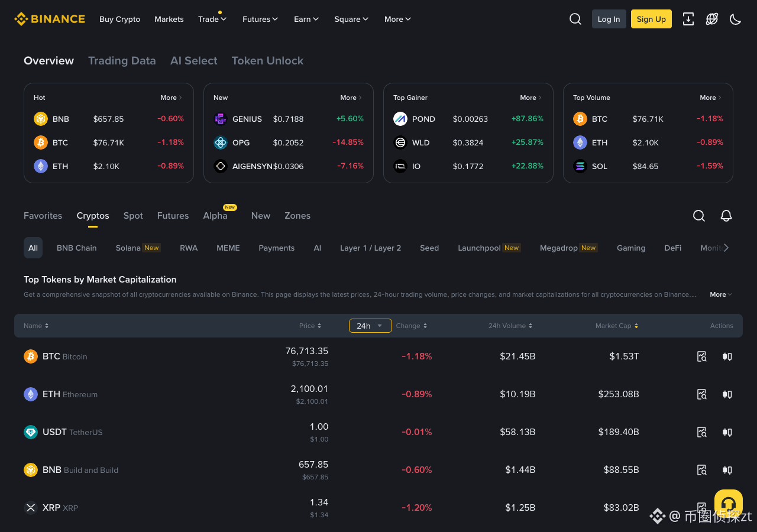Filter by Layer 1 / Layer 2
Screen dimensions: 757x532
[371, 248]
